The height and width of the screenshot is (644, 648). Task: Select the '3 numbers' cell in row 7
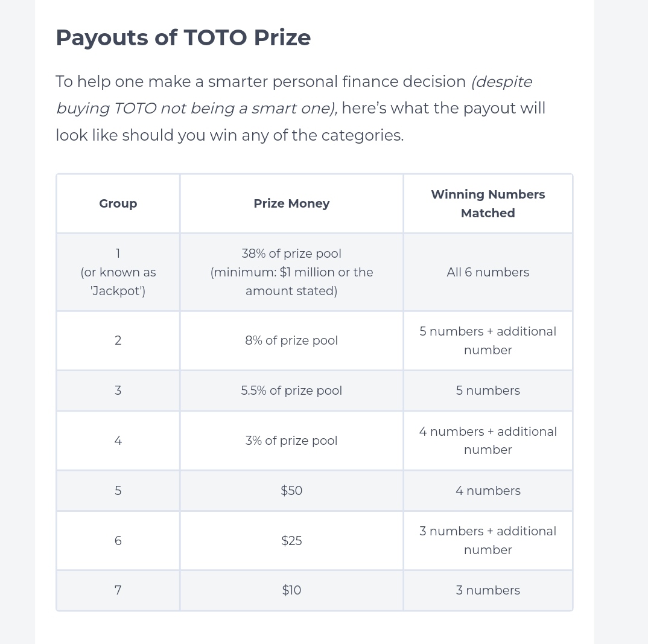click(x=488, y=590)
